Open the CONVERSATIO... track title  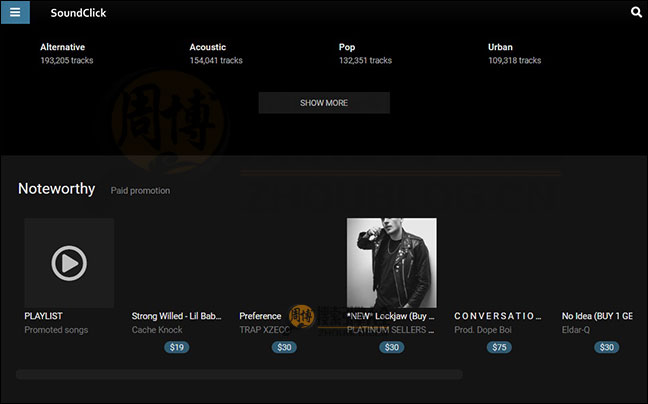(498, 316)
